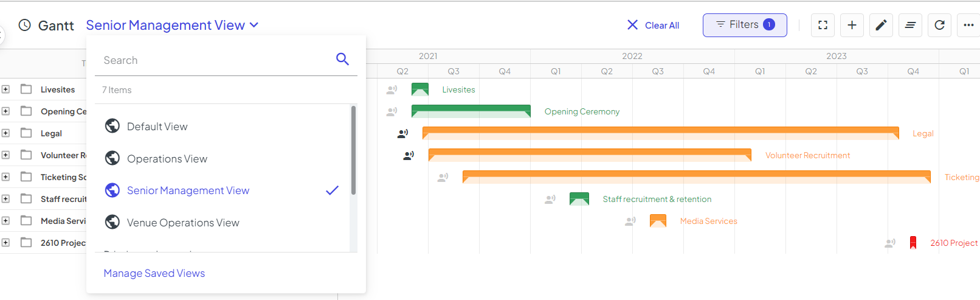Click the refresh icon
The height and width of the screenshot is (300, 980).
pos(939,25)
